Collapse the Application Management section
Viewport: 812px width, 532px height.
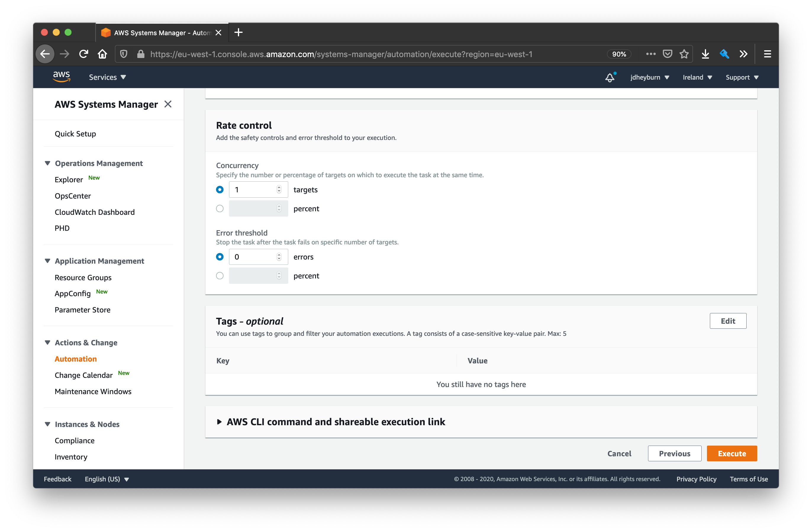click(x=47, y=261)
